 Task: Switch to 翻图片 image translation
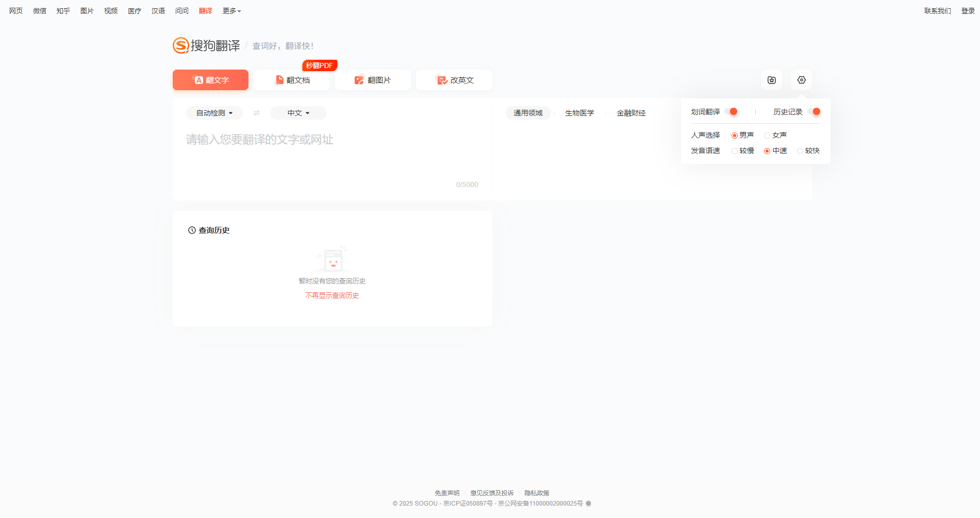tap(373, 80)
